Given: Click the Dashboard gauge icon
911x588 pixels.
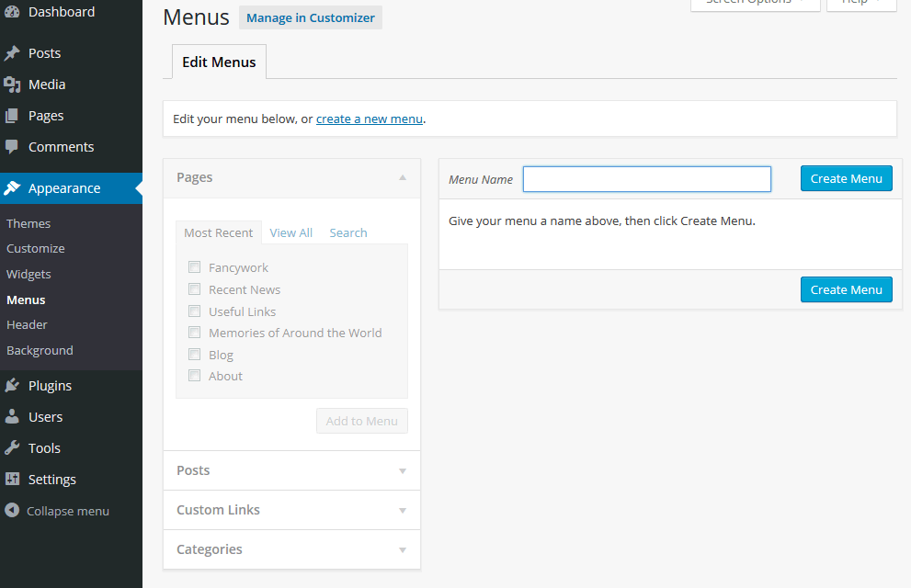Looking at the screenshot, I should (12, 12).
